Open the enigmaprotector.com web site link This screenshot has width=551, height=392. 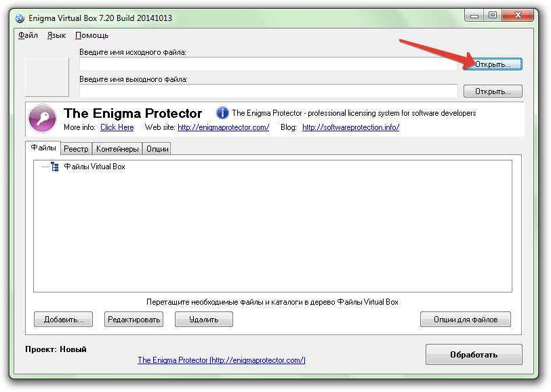tap(223, 127)
